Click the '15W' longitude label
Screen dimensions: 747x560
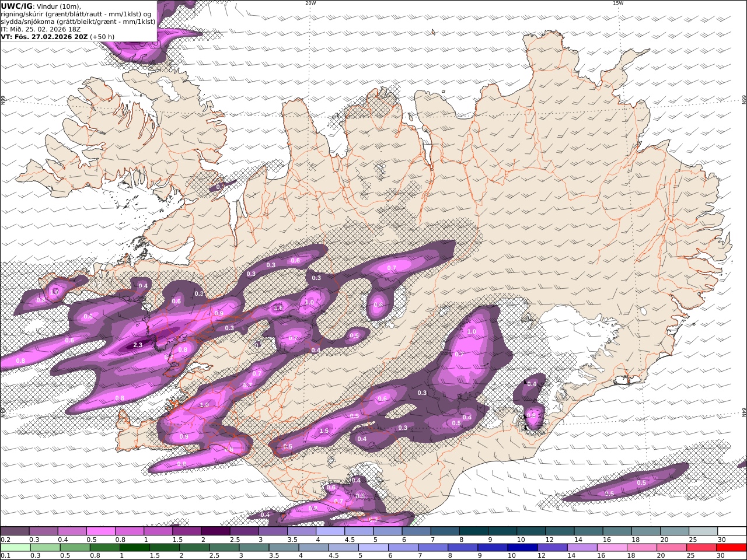click(x=618, y=3)
